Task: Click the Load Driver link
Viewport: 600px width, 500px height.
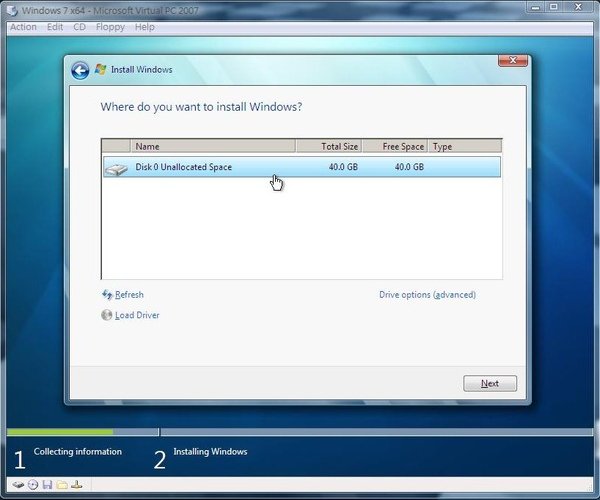Action: click(137, 315)
